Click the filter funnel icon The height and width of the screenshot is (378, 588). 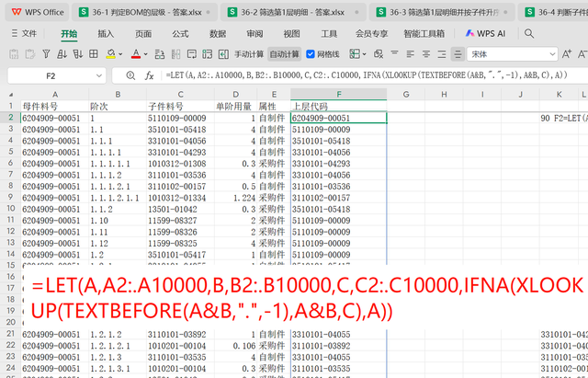(x=46, y=54)
